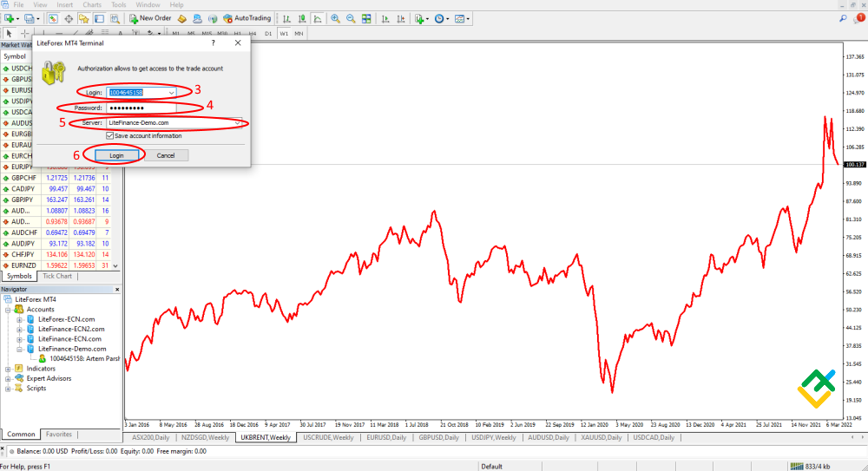Viewport: 868px width, 471px height.
Task: Toggle the Terminal panel toolbar button
Action: pos(99,19)
